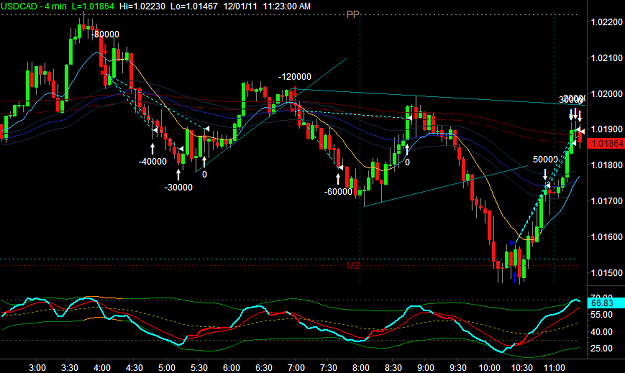
Task: Select the L=1.01864 last price readout
Action: pos(93,6)
